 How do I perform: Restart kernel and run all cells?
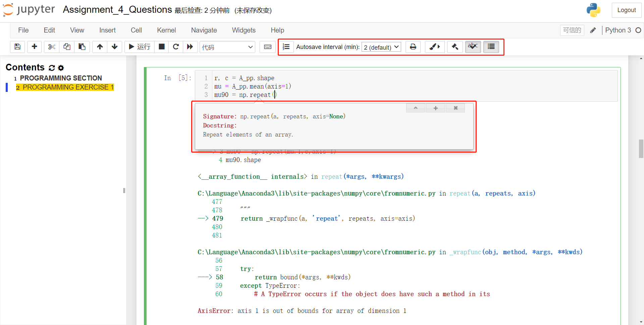tap(190, 47)
